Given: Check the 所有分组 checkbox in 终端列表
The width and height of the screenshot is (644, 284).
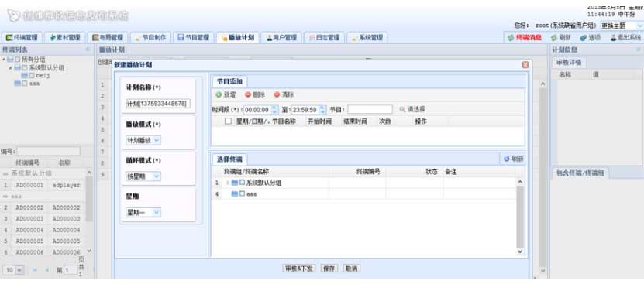Looking at the screenshot, I should tap(17, 60).
